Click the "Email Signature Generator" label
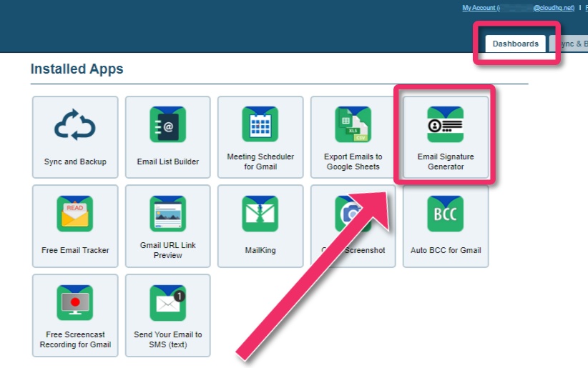Screen dimensions: 588x368 446,161
